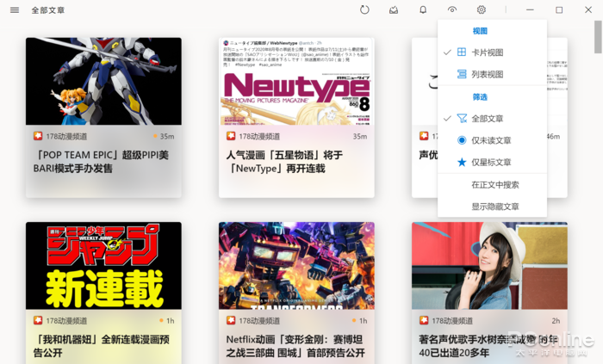Open article 「POP TEAM EPIC」超级PIPI美BARI模式手办发售
Image resolution: width=603 pixels, height=364 pixels.
[x=101, y=162]
